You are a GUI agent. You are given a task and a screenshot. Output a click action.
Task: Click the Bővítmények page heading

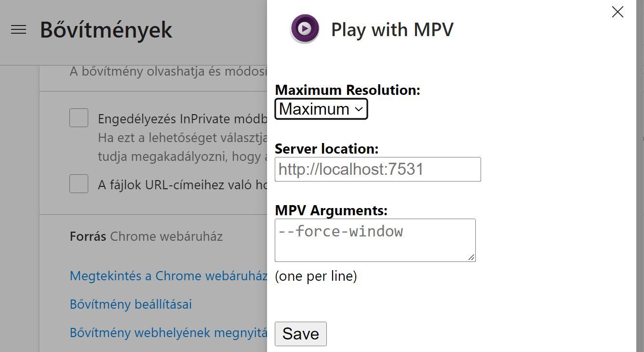coord(106,30)
